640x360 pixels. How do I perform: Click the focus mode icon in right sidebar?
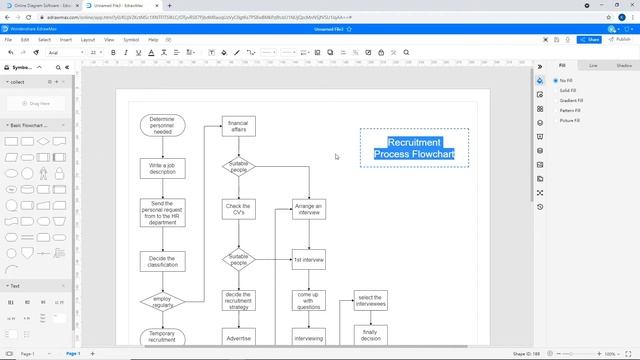tap(540, 193)
